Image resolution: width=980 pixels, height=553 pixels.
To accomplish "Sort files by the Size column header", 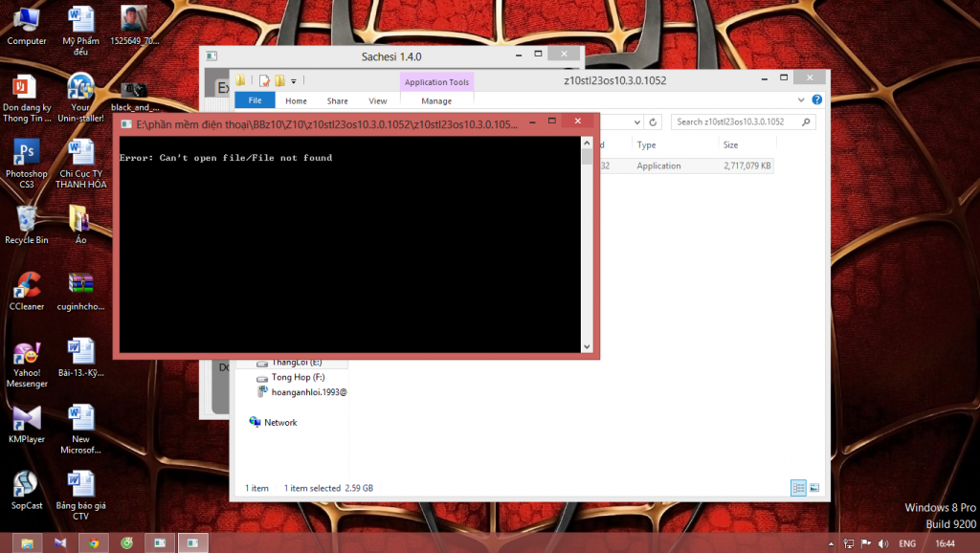I will (731, 145).
